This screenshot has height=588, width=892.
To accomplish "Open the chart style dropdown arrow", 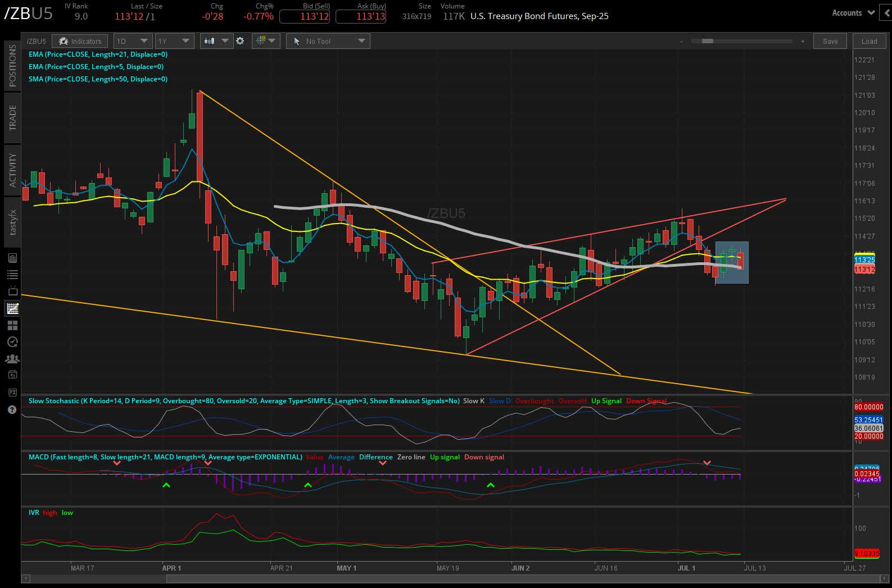I will coord(225,41).
